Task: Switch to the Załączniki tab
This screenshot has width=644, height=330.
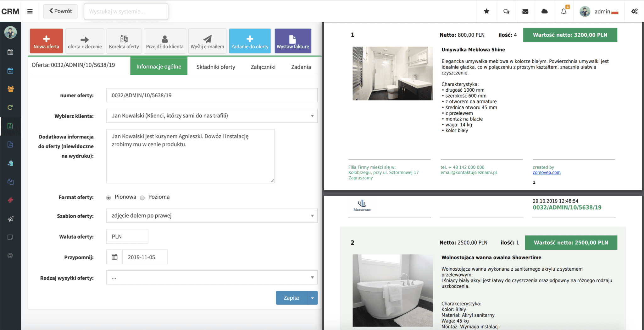Action: pyautogui.click(x=263, y=67)
